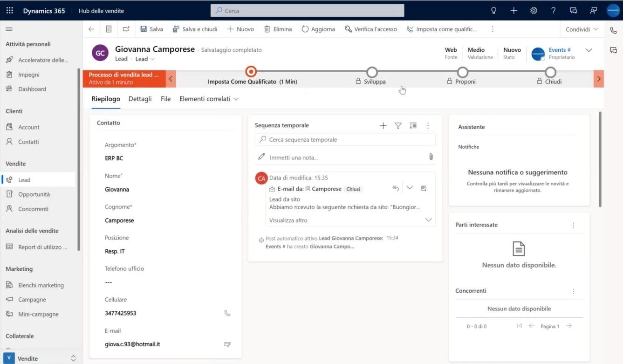623x364 pixels.
Task: Open settings via the gear icon
Action: tap(534, 10)
